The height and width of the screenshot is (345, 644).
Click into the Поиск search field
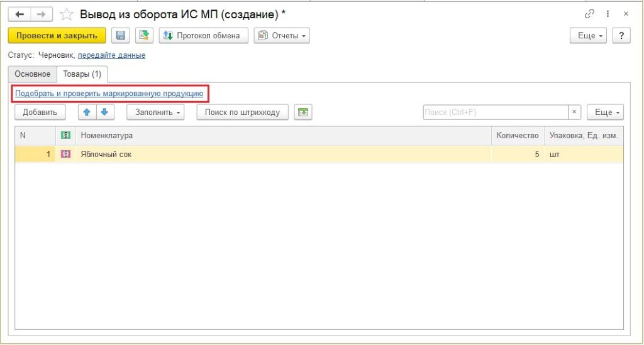pyautogui.click(x=495, y=112)
